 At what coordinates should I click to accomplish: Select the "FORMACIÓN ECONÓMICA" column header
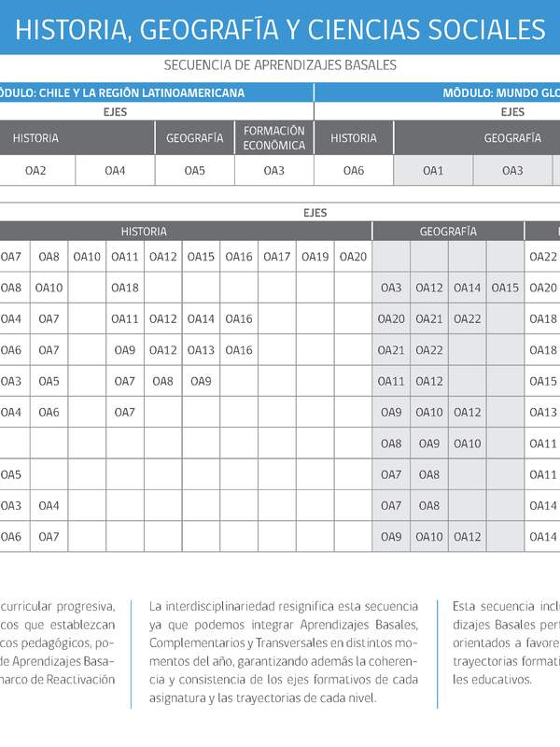point(274,138)
